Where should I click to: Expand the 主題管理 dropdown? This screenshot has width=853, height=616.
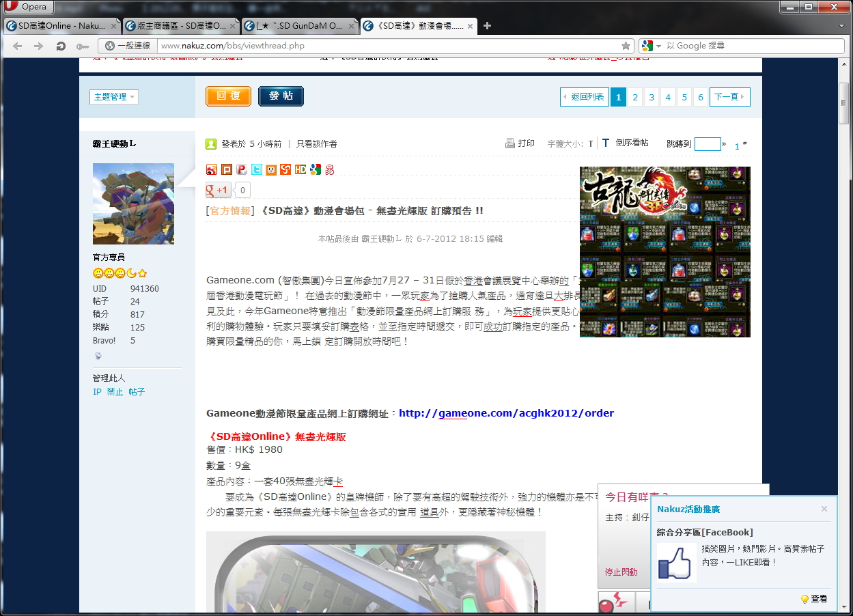(x=114, y=97)
